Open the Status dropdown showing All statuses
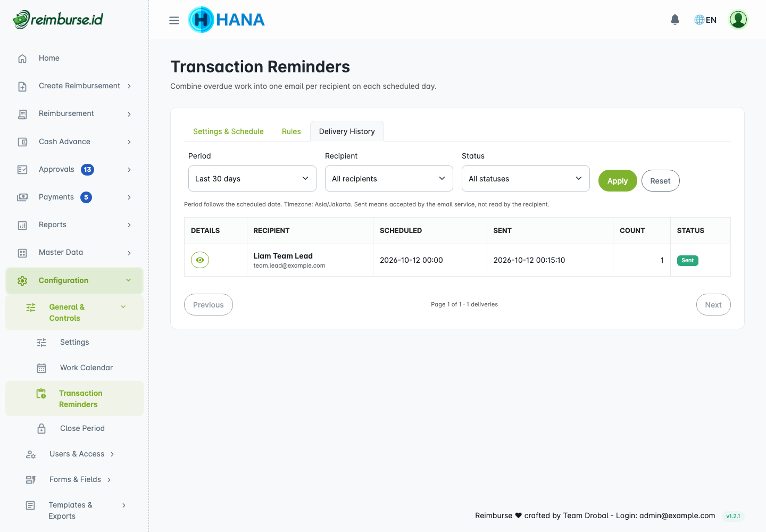The width and height of the screenshot is (766, 532). (526, 179)
